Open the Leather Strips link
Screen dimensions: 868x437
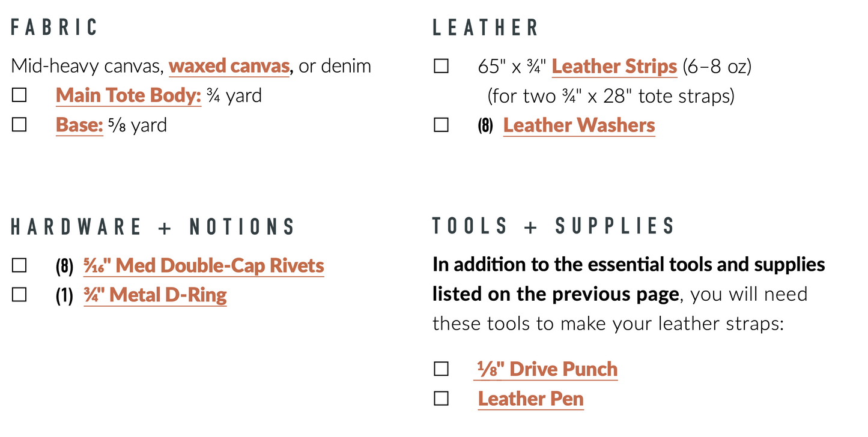(614, 66)
